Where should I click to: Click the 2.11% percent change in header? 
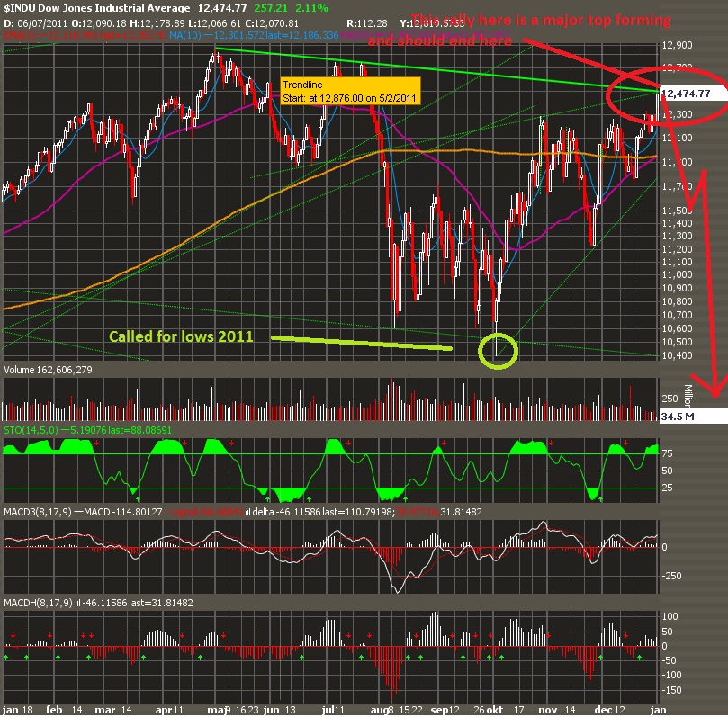tap(312, 8)
